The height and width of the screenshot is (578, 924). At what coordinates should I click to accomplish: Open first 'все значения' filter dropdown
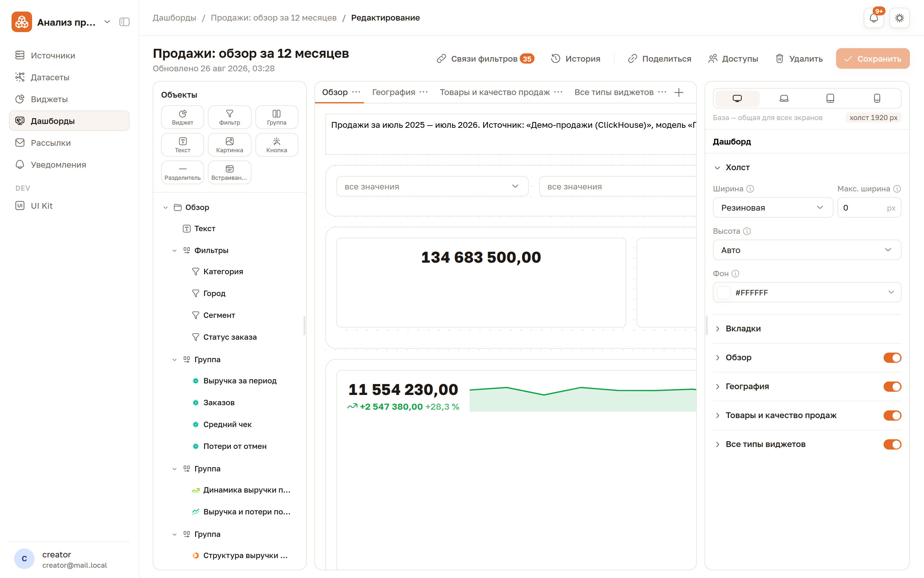pos(432,187)
